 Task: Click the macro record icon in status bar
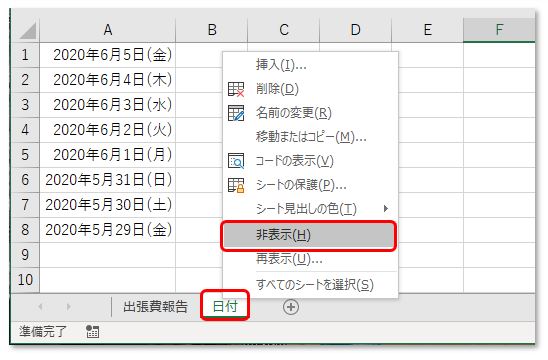pyautogui.click(x=93, y=331)
